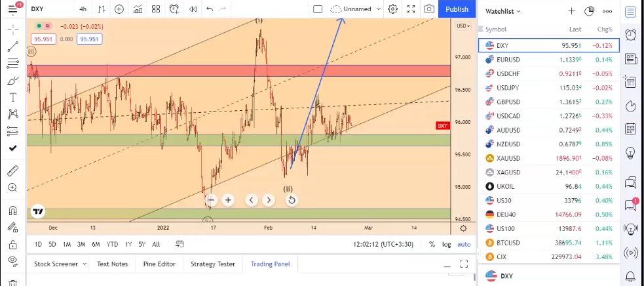Set the time range to 6M
Screen dimensions: 644x286
[x=96, y=244]
